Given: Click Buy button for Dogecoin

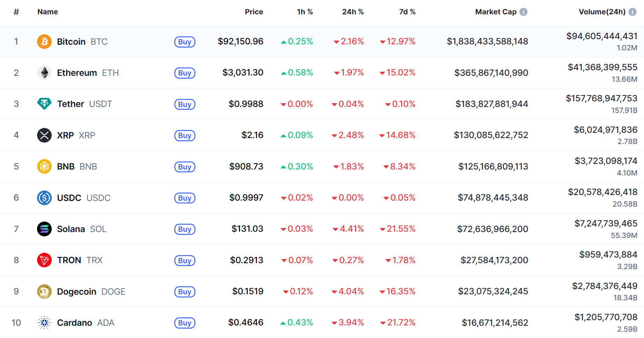Looking at the screenshot, I should pyautogui.click(x=184, y=292).
